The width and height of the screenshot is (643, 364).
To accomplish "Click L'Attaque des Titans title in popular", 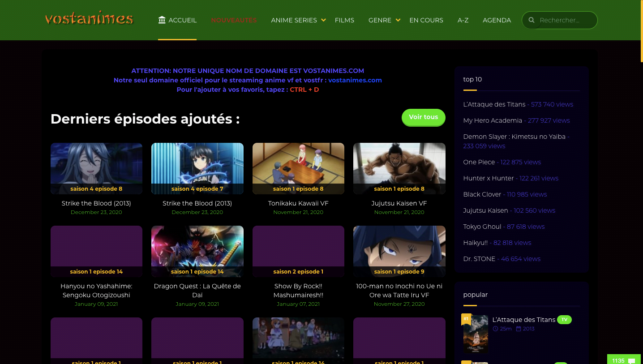I will tap(524, 320).
